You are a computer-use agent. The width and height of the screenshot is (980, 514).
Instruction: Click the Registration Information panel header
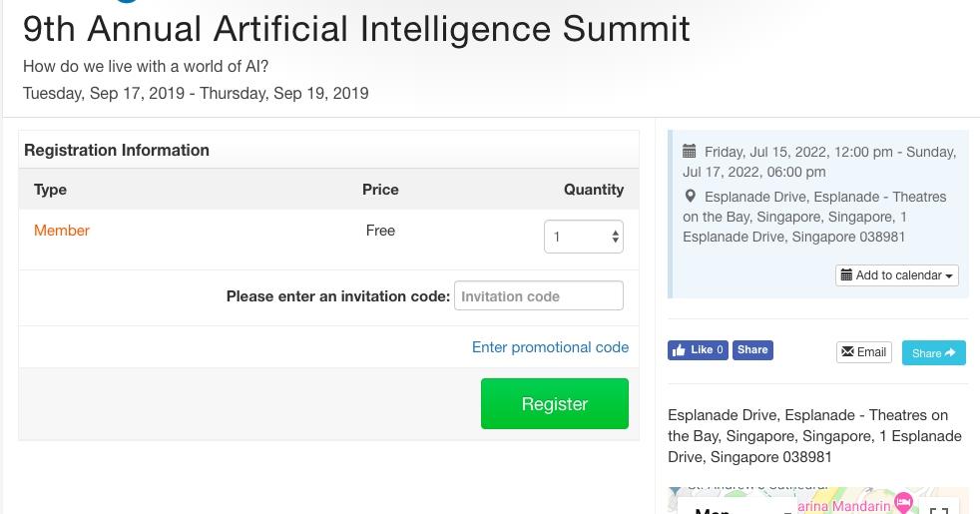pyautogui.click(x=328, y=150)
